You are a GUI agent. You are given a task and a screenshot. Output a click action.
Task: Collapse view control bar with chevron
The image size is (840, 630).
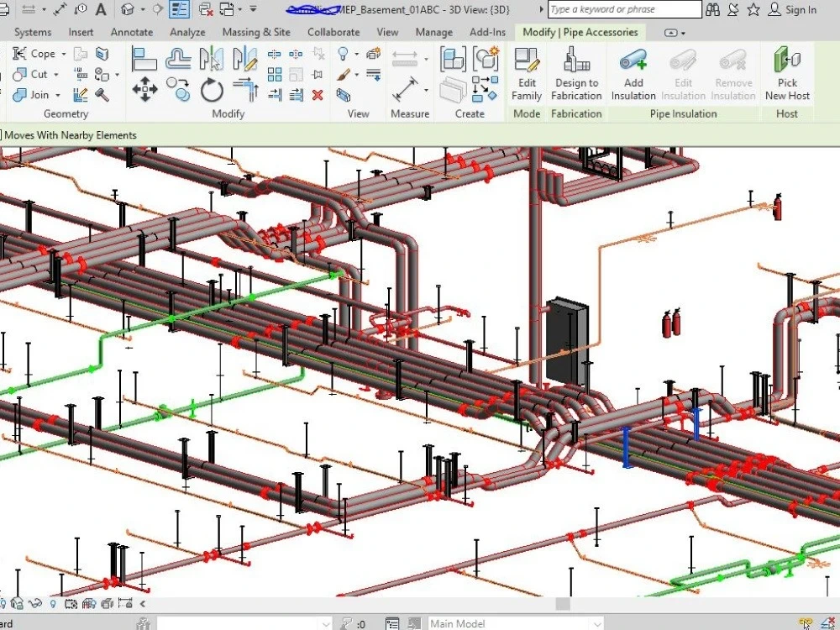143,604
